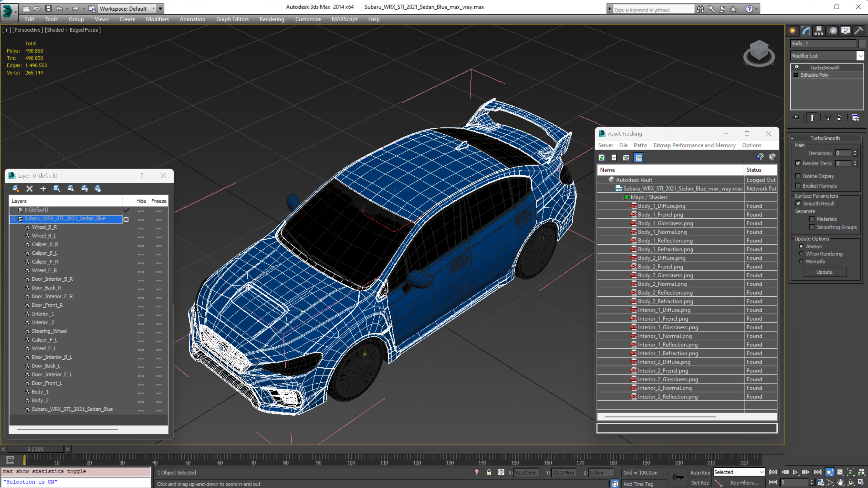Open the Graph Editors menu
The image size is (868, 488).
tap(232, 19)
